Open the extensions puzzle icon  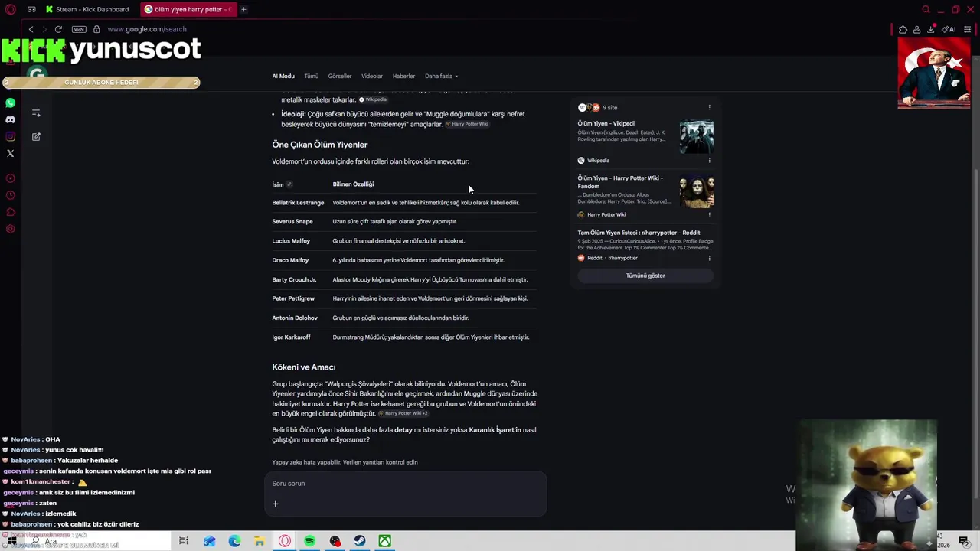(903, 29)
